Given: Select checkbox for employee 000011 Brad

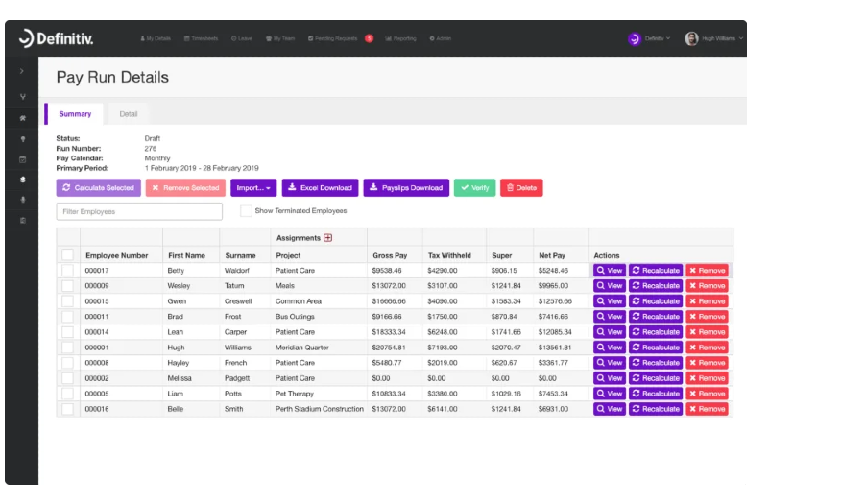Looking at the screenshot, I should (67, 317).
